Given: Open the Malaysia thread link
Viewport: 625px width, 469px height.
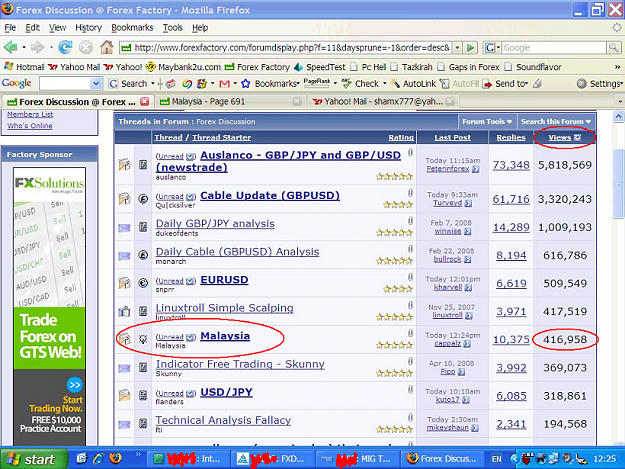Looking at the screenshot, I should 225,336.
